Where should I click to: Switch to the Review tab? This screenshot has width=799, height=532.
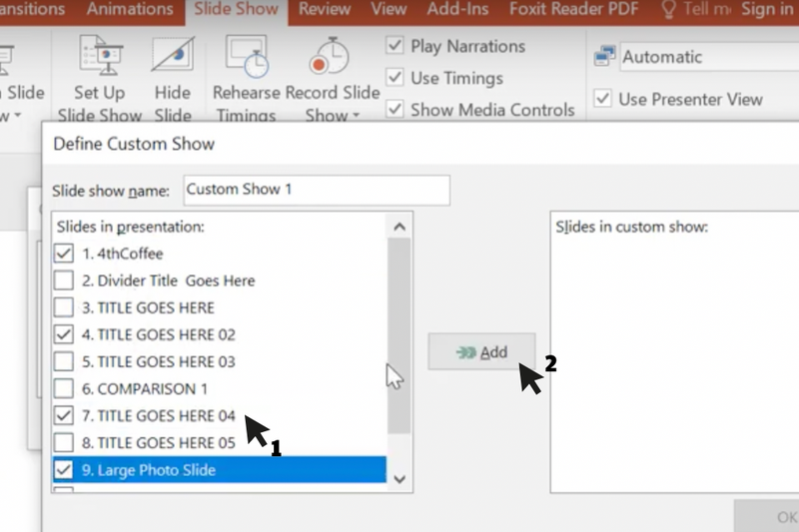(x=325, y=10)
